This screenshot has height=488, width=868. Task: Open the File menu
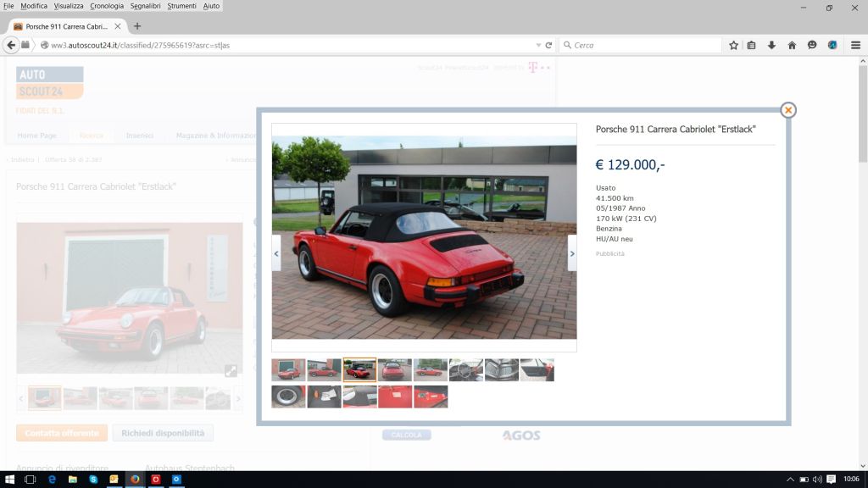[8, 6]
